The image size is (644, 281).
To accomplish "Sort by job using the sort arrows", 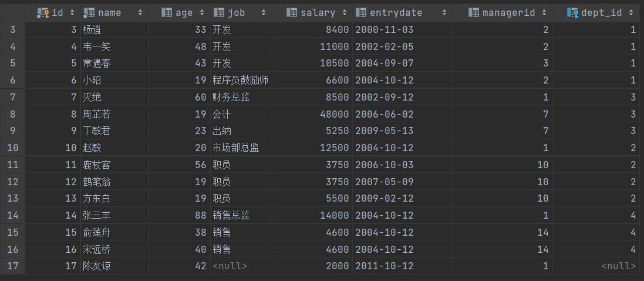I will [x=263, y=13].
